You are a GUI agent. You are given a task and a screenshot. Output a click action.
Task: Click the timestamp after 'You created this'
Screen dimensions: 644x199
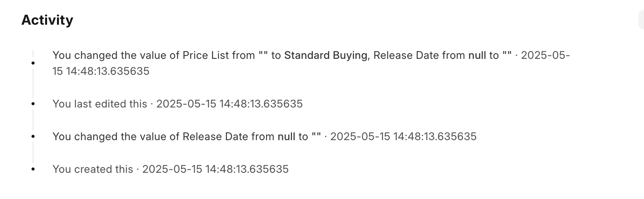[x=215, y=169]
